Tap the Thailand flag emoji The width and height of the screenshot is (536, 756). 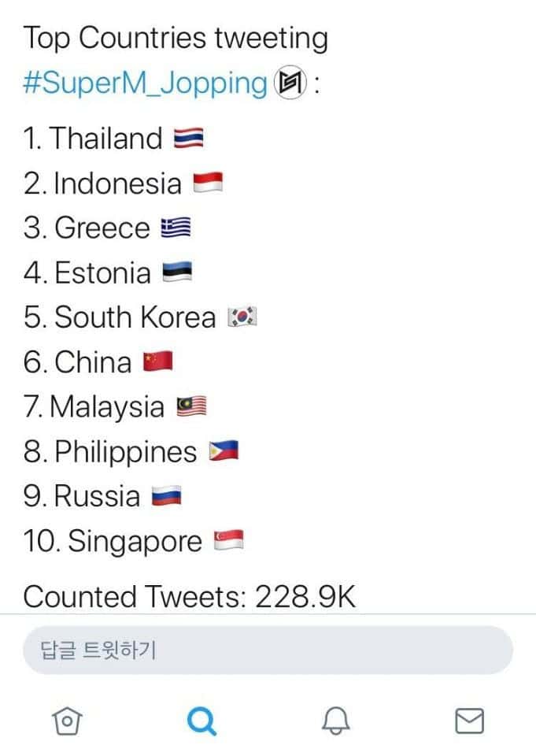188,139
